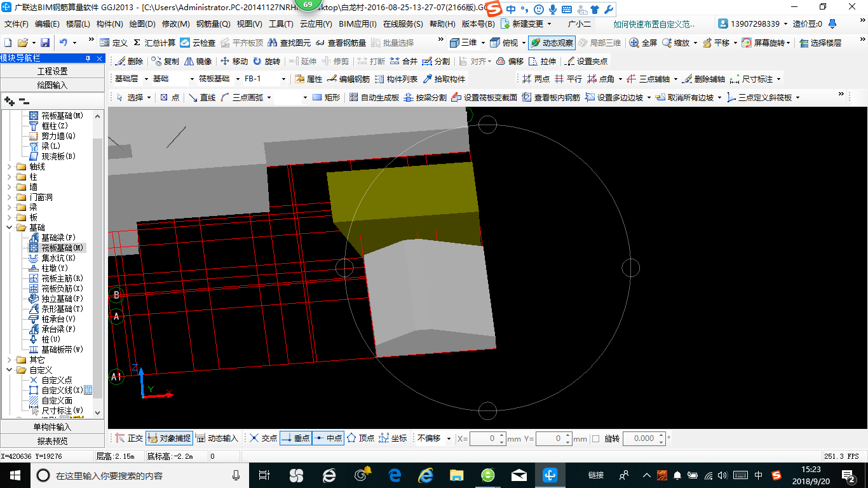868x488 pixels.
Task: Select the 拉伸 stretch tool
Action: 542,61
